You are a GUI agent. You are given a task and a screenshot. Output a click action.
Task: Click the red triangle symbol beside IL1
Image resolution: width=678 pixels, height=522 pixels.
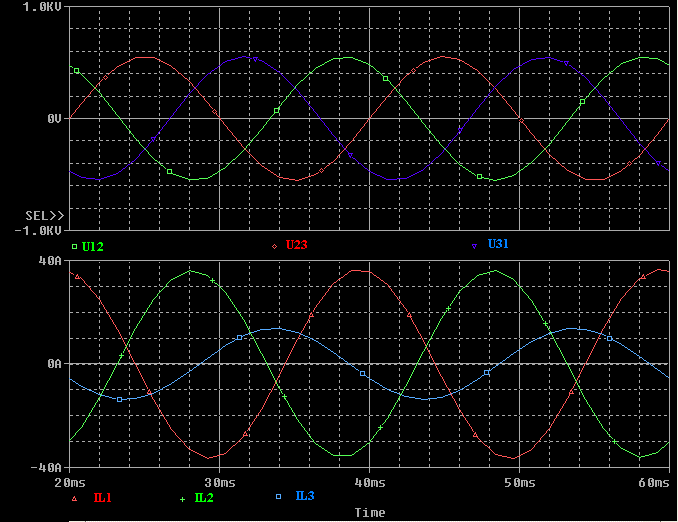pyautogui.click(x=74, y=499)
